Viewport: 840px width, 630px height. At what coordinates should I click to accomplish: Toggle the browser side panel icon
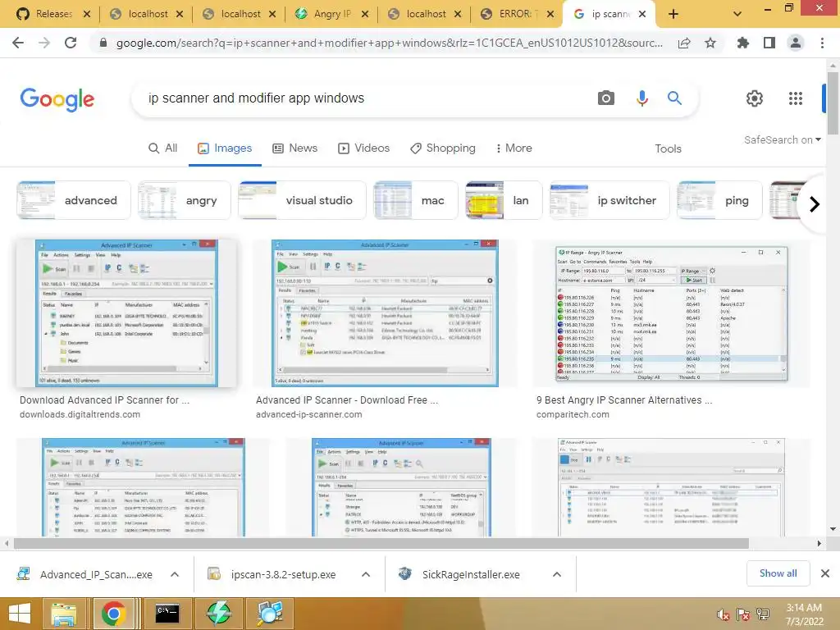point(769,43)
